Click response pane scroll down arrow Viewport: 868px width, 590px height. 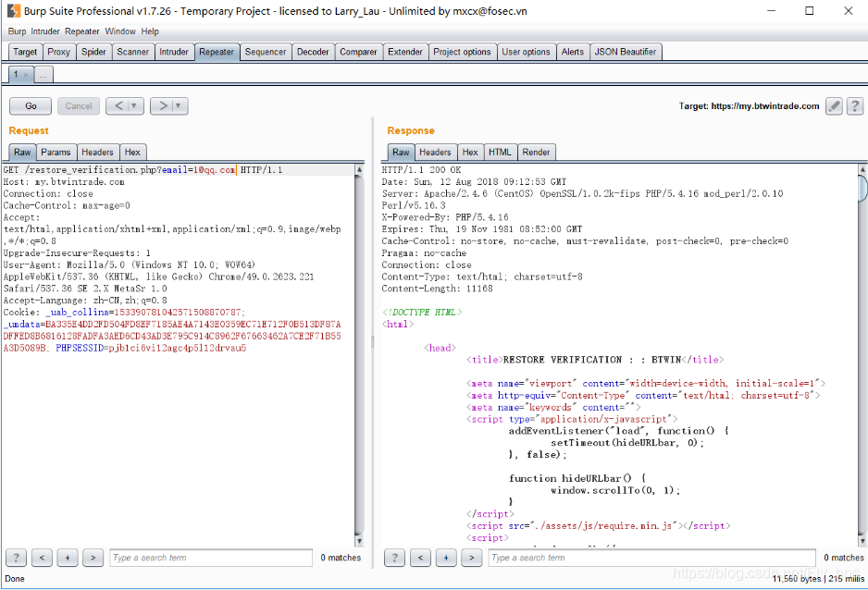point(862,541)
